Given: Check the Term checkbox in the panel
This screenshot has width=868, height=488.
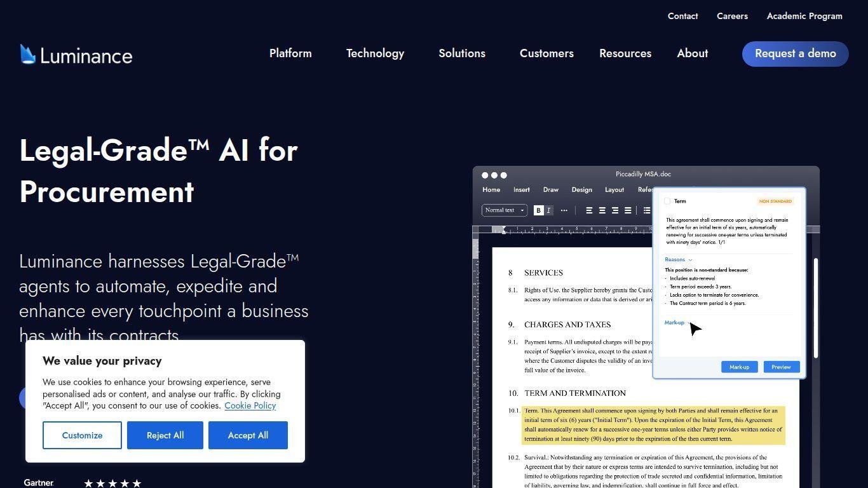Looking at the screenshot, I should pyautogui.click(x=667, y=201).
